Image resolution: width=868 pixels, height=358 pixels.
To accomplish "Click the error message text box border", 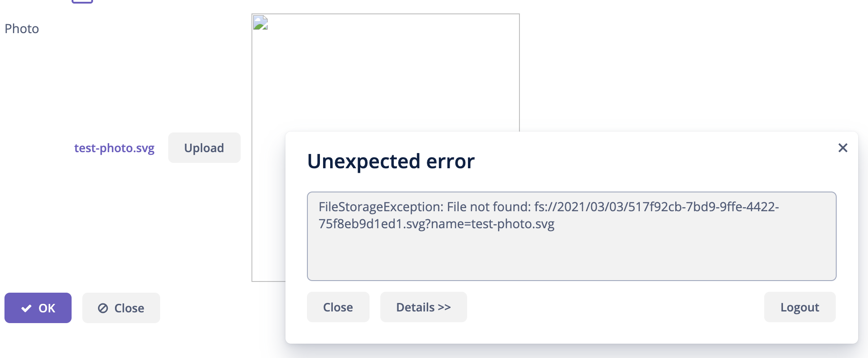I will tap(571, 192).
